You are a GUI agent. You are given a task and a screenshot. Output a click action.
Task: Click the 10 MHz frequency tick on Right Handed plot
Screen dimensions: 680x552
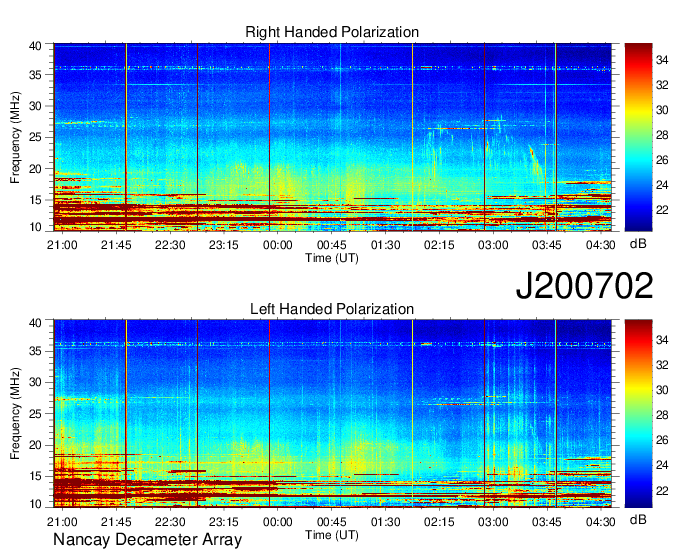pyautogui.click(x=36, y=227)
